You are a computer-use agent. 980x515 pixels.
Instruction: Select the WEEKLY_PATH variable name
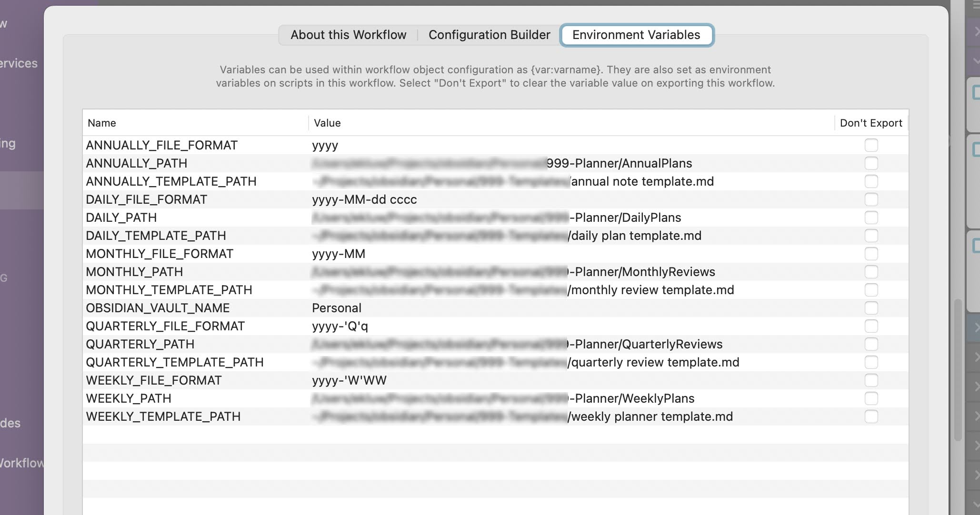coord(128,398)
